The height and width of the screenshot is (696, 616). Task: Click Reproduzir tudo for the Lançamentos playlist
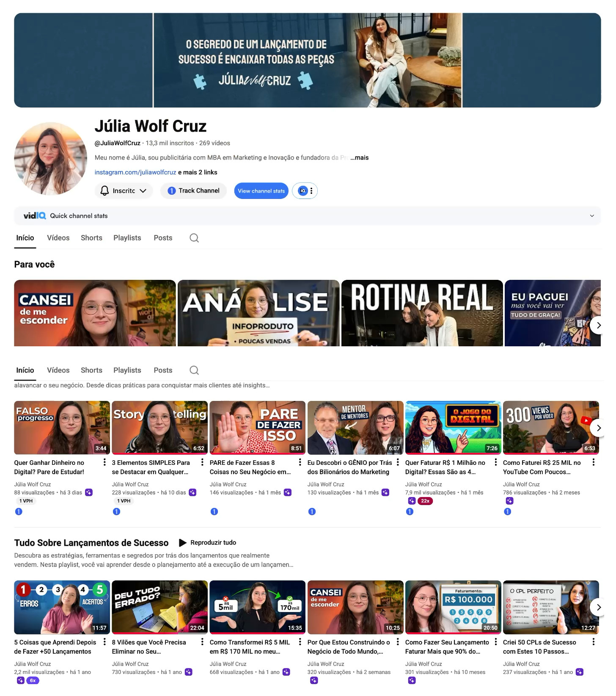click(x=208, y=543)
